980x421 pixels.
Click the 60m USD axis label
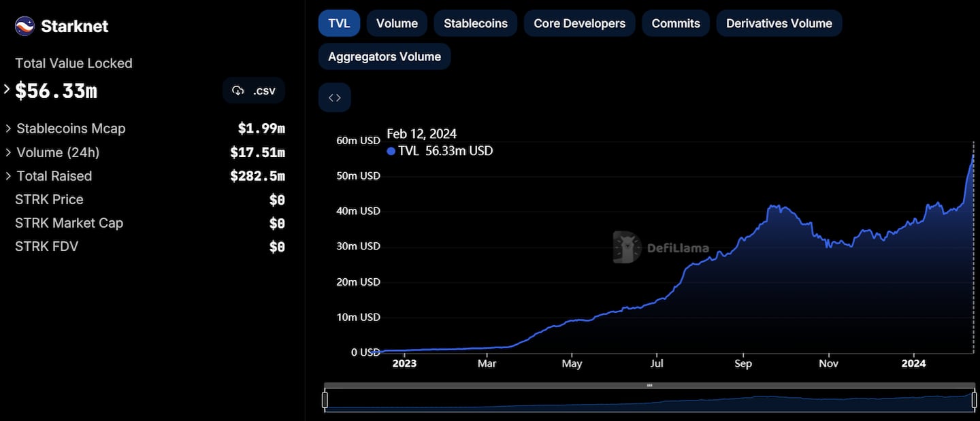[359, 141]
